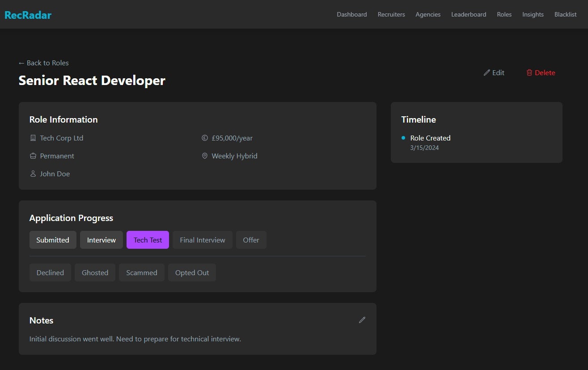The width and height of the screenshot is (588, 370).
Task: Go back to Roles list
Action: pos(43,63)
